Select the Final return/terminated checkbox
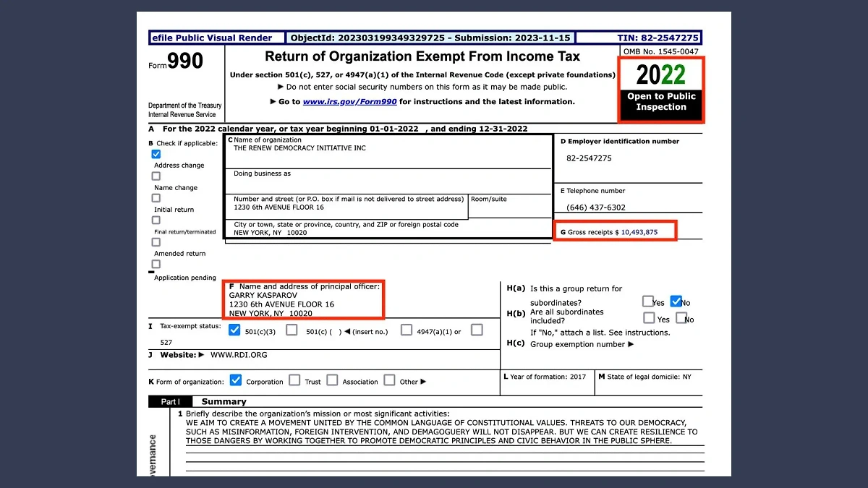868x488 pixels. click(156, 220)
